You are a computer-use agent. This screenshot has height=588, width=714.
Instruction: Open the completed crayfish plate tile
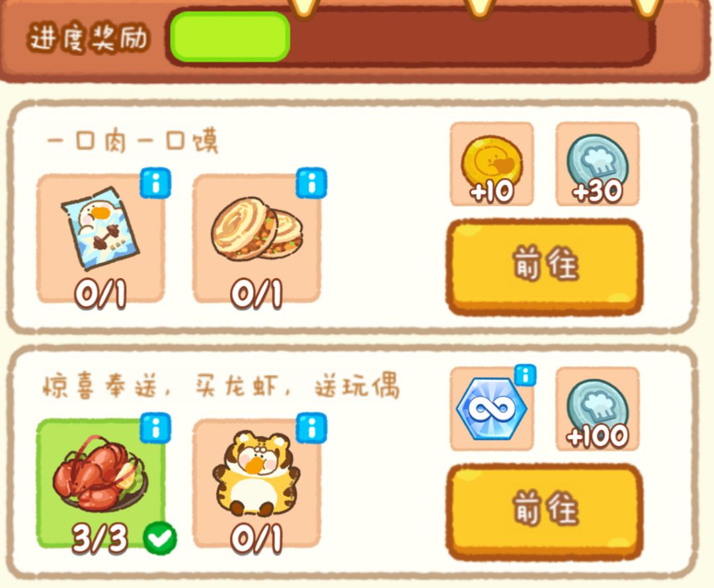pos(100,484)
